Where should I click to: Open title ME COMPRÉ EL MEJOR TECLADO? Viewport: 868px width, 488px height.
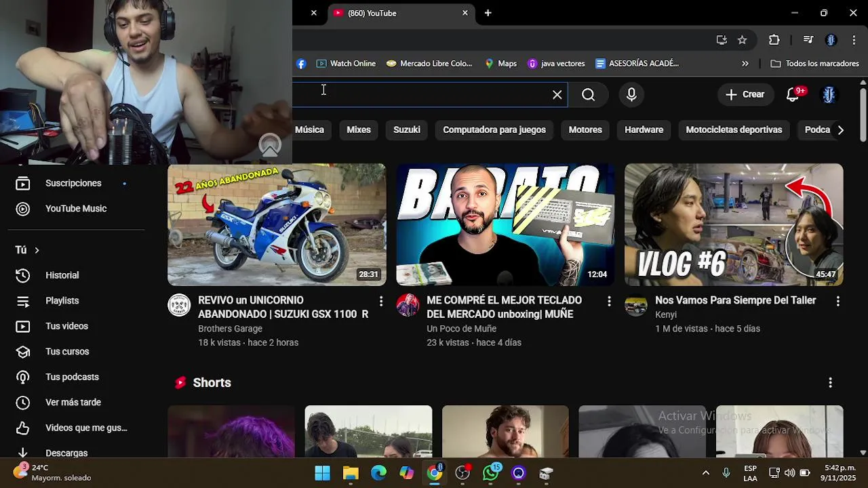504,307
